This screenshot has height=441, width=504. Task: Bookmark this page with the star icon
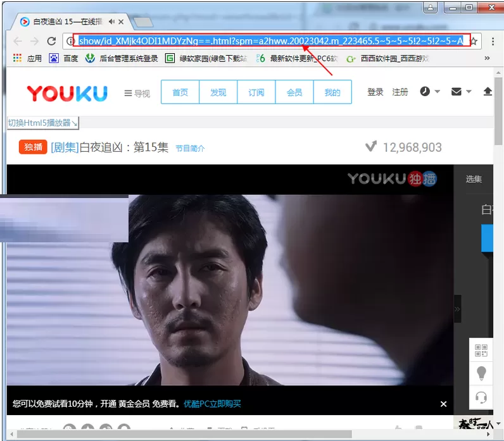[474, 41]
